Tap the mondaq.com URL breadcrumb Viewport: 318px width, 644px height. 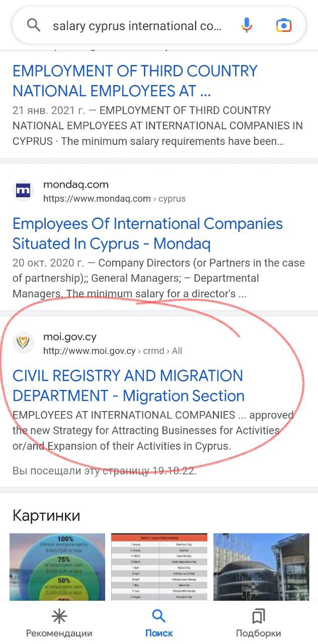[x=114, y=199]
